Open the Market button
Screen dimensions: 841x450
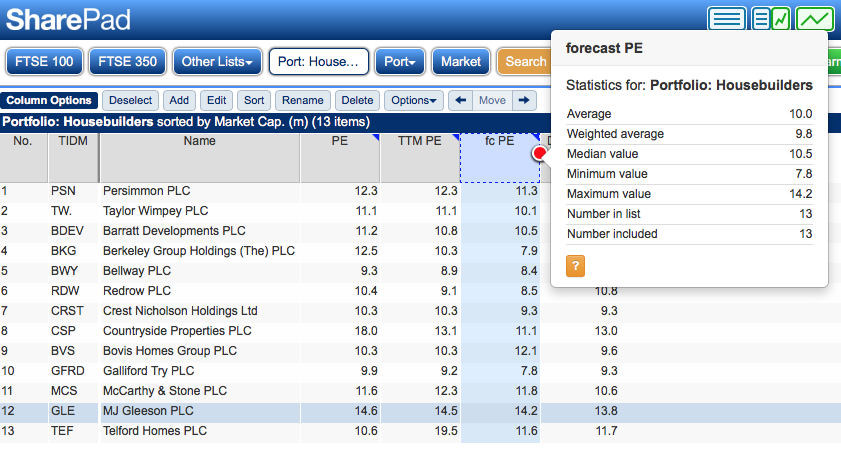click(x=461, y=62)
